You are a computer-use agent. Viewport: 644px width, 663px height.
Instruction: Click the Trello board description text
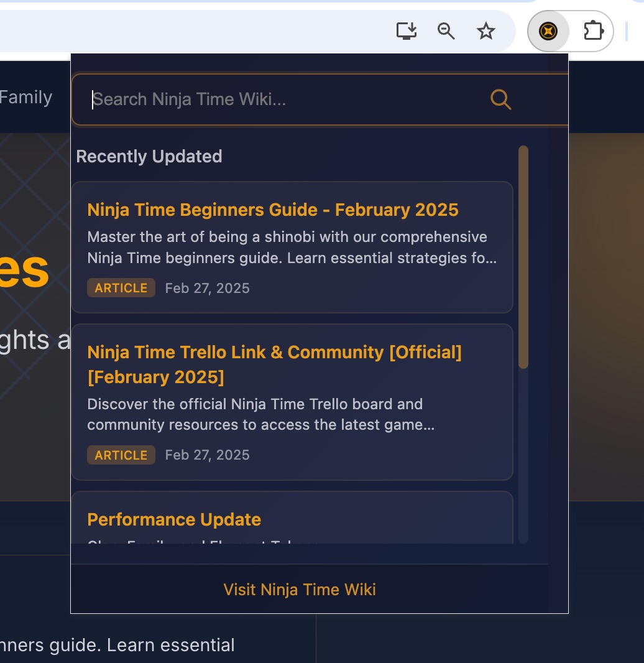pos(260,415)
